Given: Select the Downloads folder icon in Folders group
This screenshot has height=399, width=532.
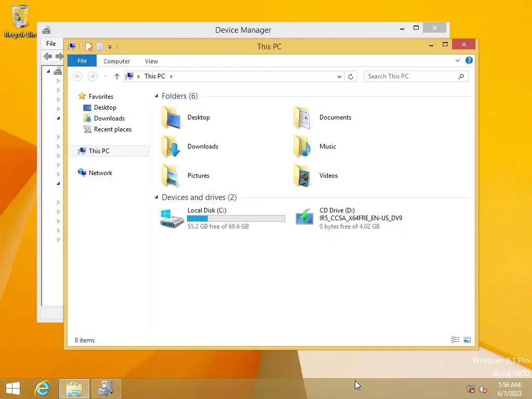Looking at the screenshot, I should 171,147.
